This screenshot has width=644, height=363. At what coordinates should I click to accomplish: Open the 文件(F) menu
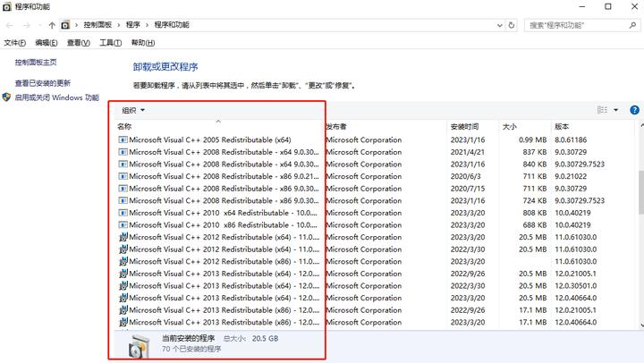[x=15, y=43]
